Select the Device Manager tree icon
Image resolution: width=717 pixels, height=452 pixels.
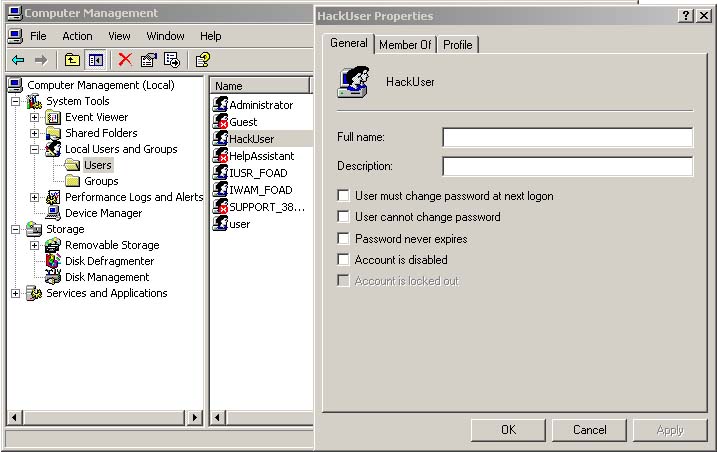pyautogui.click(x=53, y=213)
